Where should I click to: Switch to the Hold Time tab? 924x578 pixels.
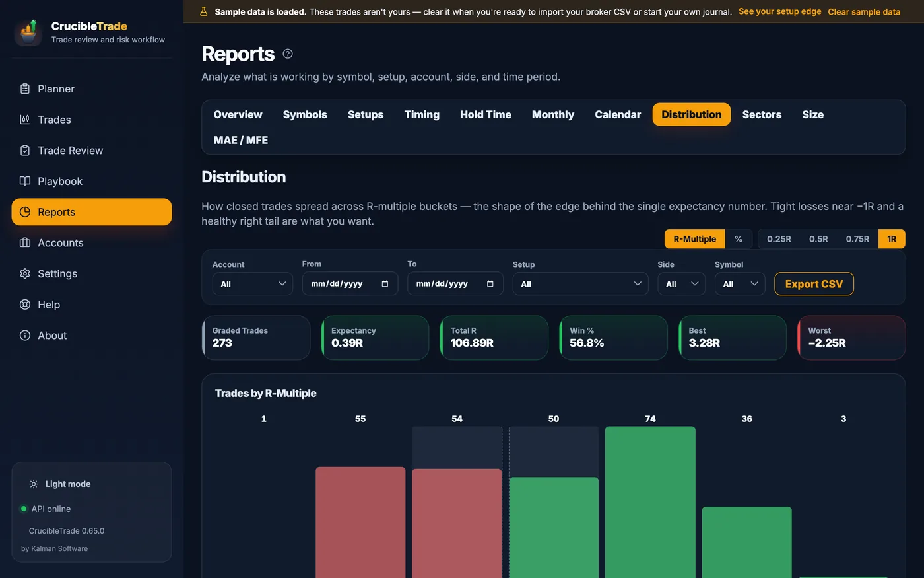[486, 114]
